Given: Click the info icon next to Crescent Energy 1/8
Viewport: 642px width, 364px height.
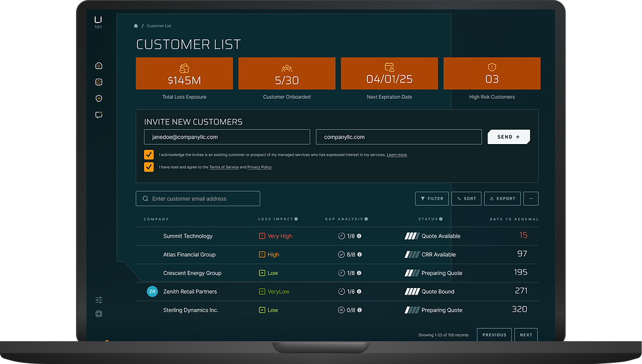Looking at the screenshot, I should point(359,273).
